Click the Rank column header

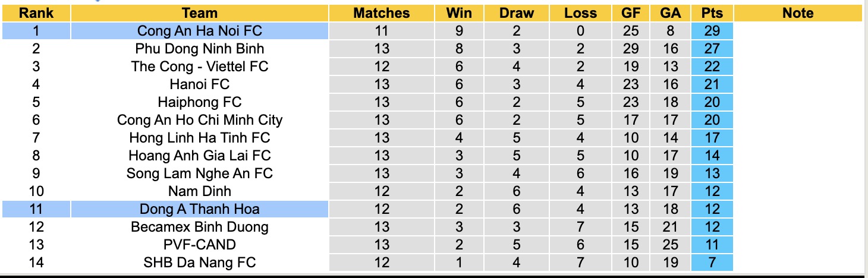point(36,13)
